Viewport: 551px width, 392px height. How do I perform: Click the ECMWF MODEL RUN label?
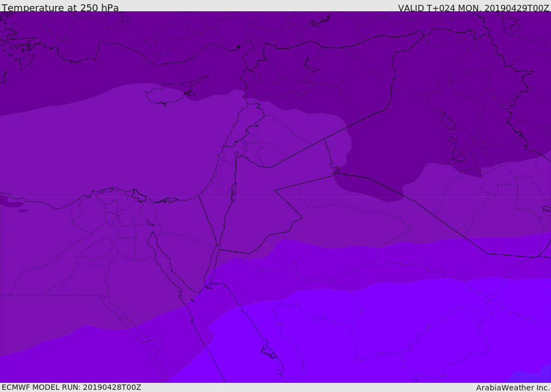pos(71,387)
